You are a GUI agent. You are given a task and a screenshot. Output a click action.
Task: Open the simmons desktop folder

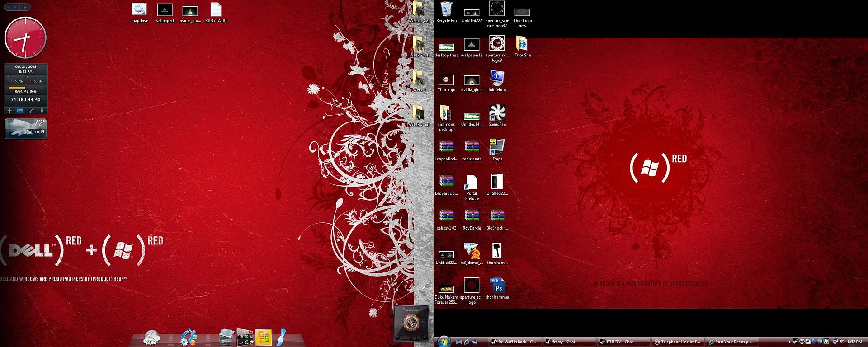click(446, 118)
